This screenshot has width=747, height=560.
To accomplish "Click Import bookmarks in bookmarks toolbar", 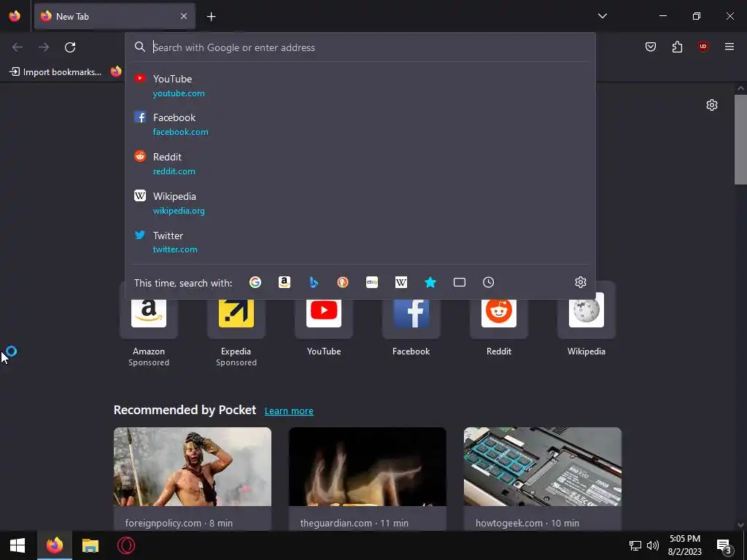I will 55,72.
